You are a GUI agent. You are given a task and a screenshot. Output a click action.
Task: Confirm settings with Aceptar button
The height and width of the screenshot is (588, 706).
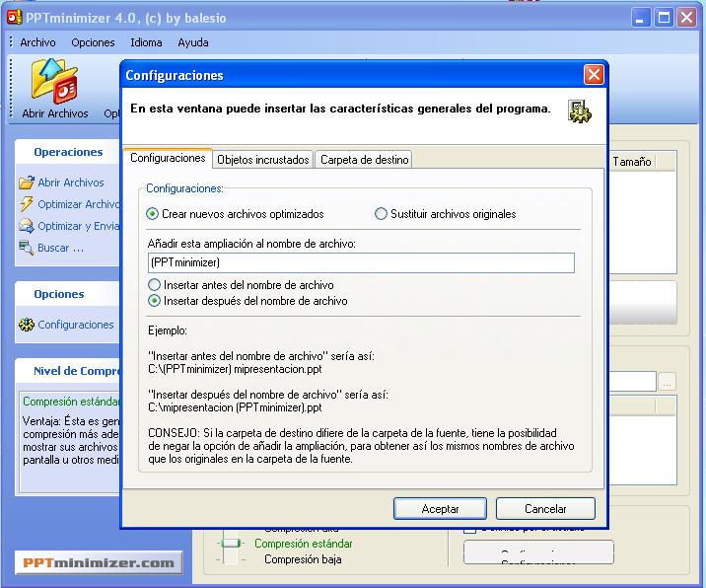pos(440,509)
